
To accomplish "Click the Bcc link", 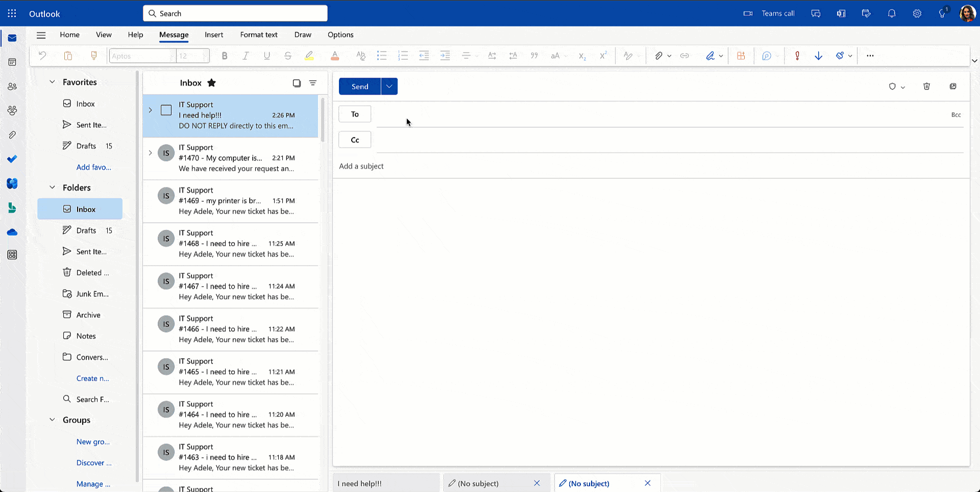I will (x=955, y=115).
